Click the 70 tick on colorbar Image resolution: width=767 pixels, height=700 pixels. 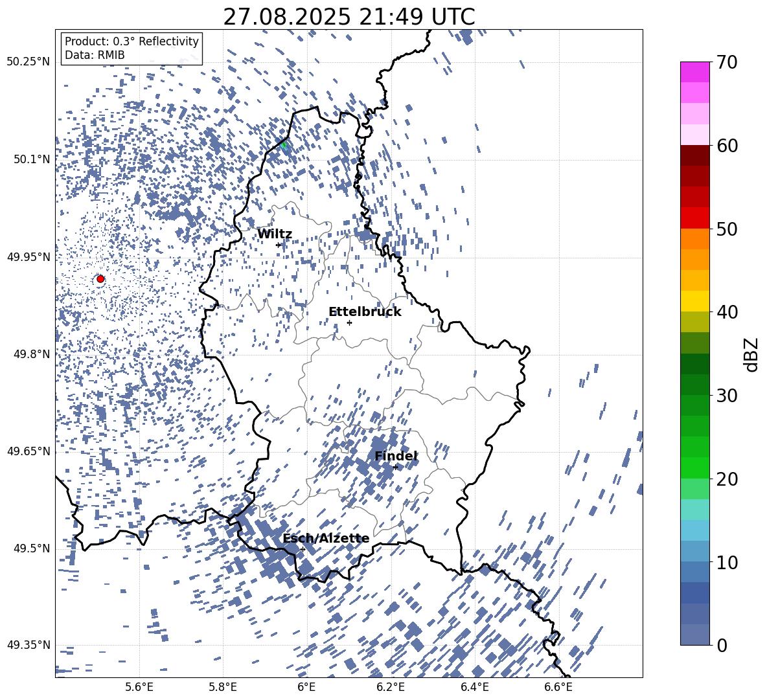[x=726, y=63]
